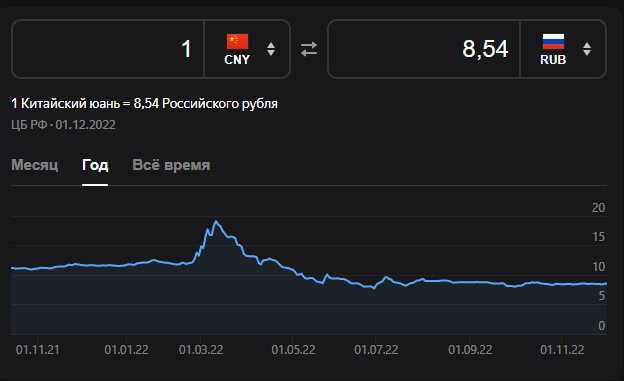Click the 01.07.22 date axis label

pos(376,350)
